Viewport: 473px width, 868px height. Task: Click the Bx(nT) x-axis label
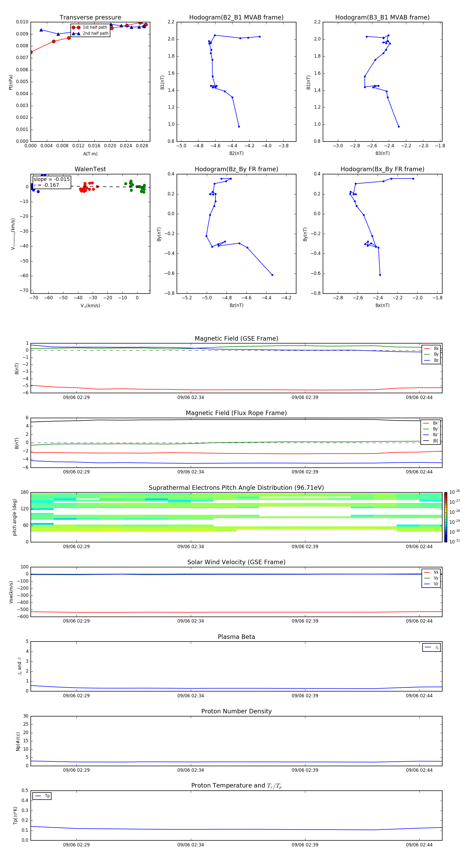coord(382,305)
